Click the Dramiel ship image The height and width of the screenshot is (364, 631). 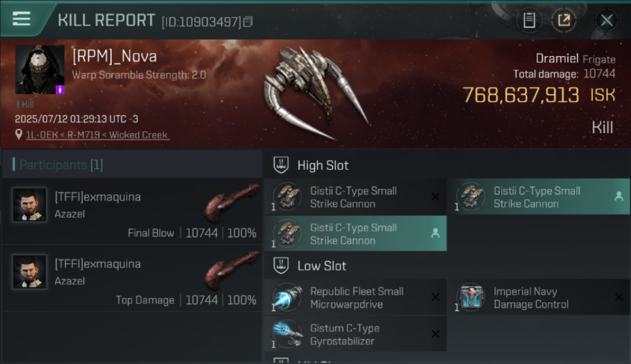[x=315, y=92]
